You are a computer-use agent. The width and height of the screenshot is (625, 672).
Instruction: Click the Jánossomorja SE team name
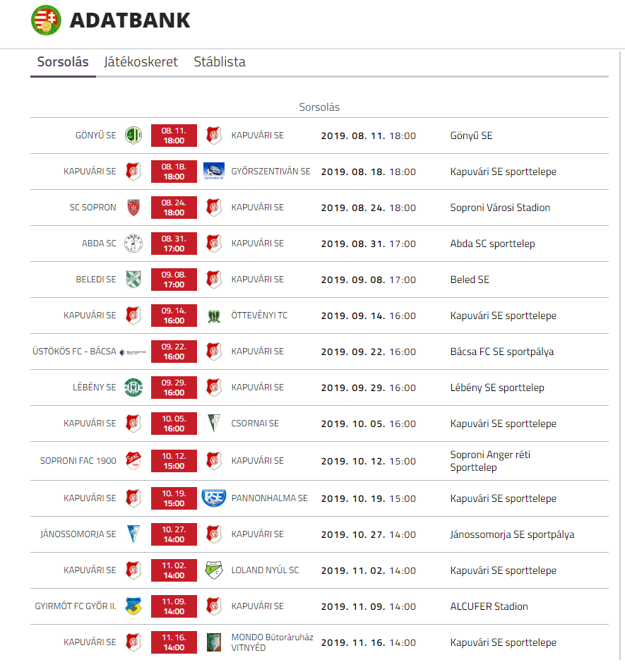click(x=78, y=534)
